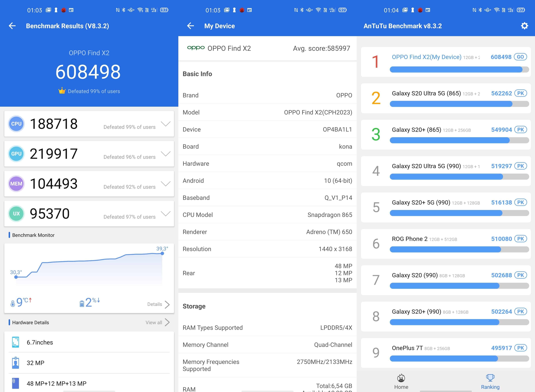Expand the MEM score 104493 details
This screenshot has height=392, width=535.
166,184
